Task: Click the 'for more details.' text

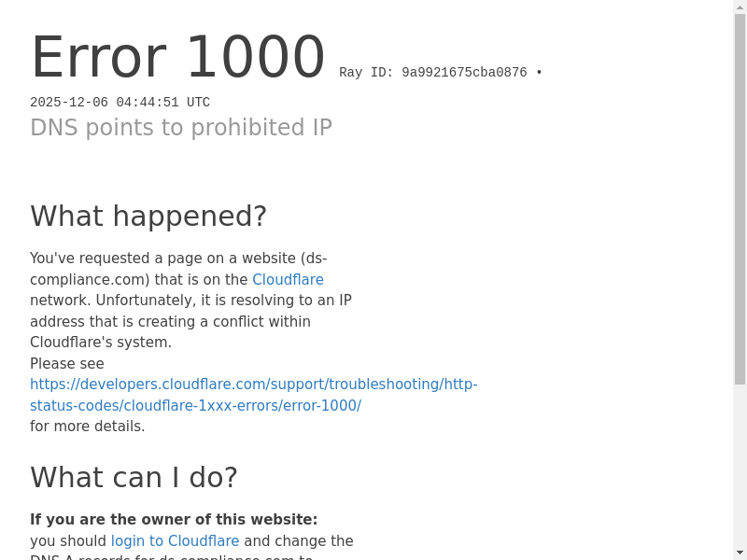Action: (x=88, y=427)
